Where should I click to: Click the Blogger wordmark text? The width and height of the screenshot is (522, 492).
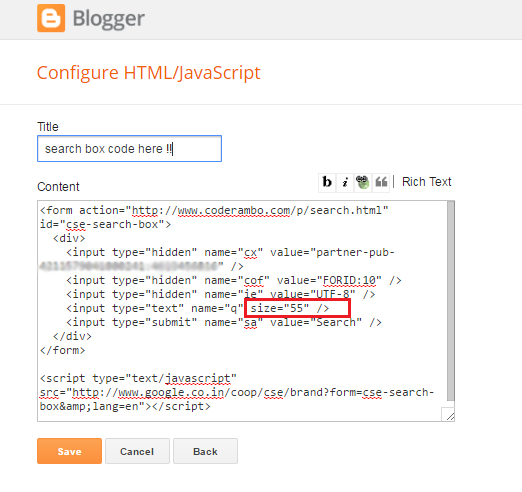pos(109,19)
